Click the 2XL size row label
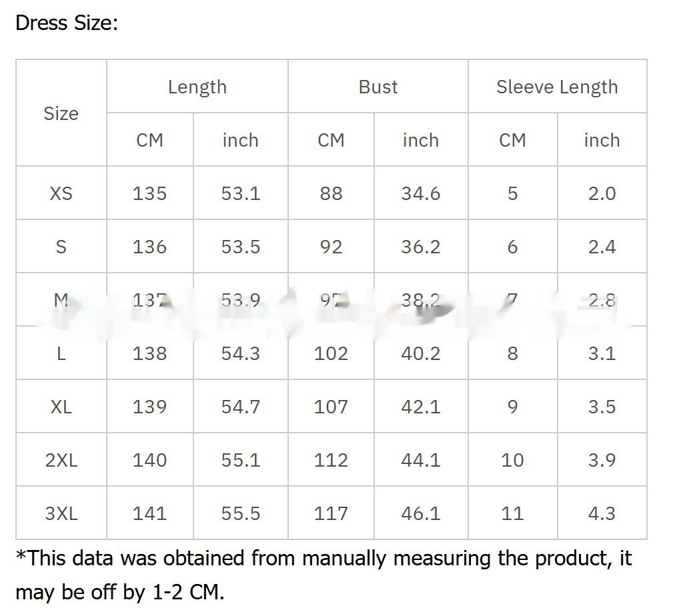Screen dimensions: 675x616 [61, 460]
